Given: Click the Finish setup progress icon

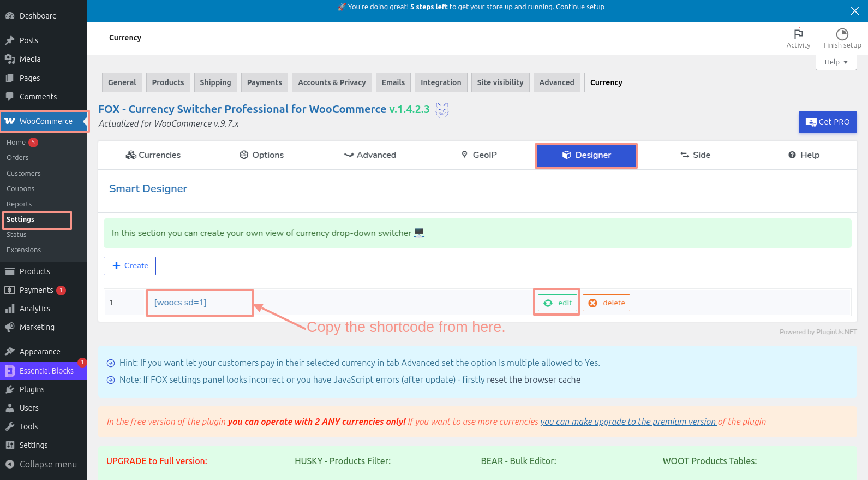Looking at the screenshot, I should click(x=842, y=34).
